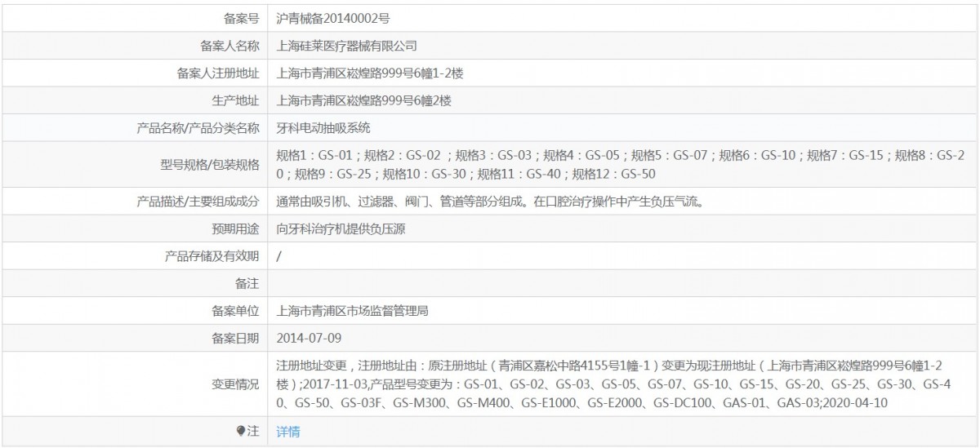The image size is (980, 448).
Task: Click the 备案人注册地址 row label
Action: tap(218, 73)
